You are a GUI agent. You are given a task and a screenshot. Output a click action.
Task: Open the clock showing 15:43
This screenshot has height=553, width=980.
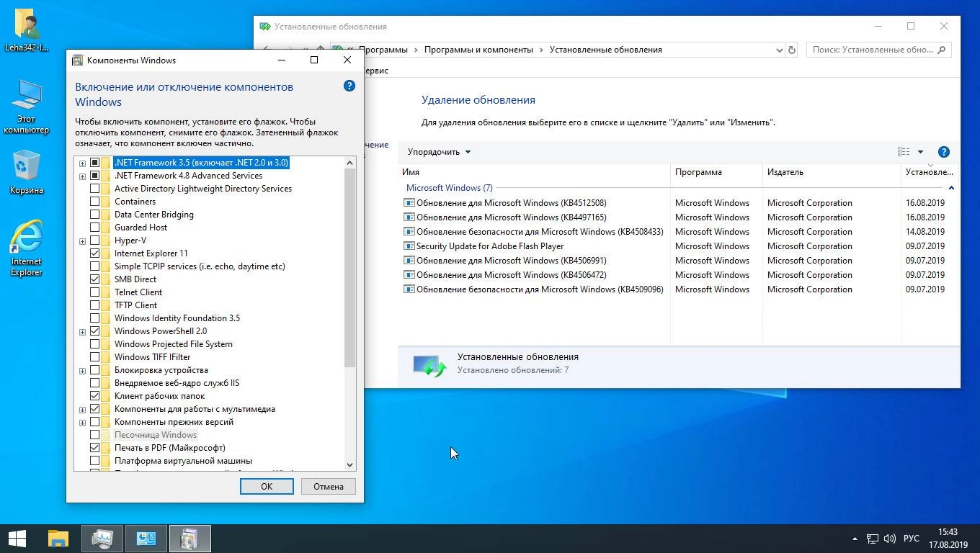948,538
